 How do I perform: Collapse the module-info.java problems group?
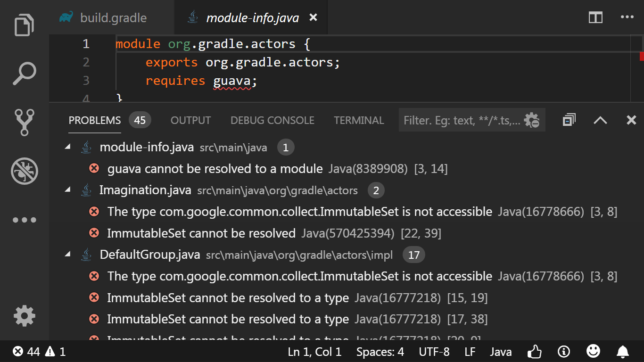click(x=67, y=146)
